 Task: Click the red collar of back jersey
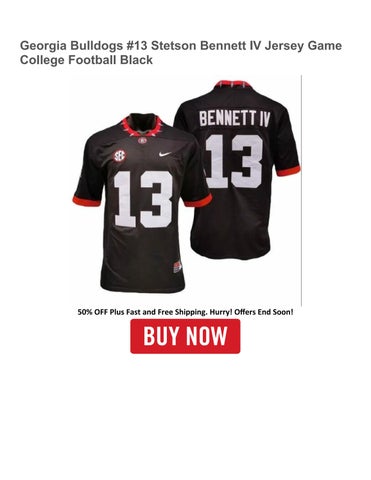[233, 85]
